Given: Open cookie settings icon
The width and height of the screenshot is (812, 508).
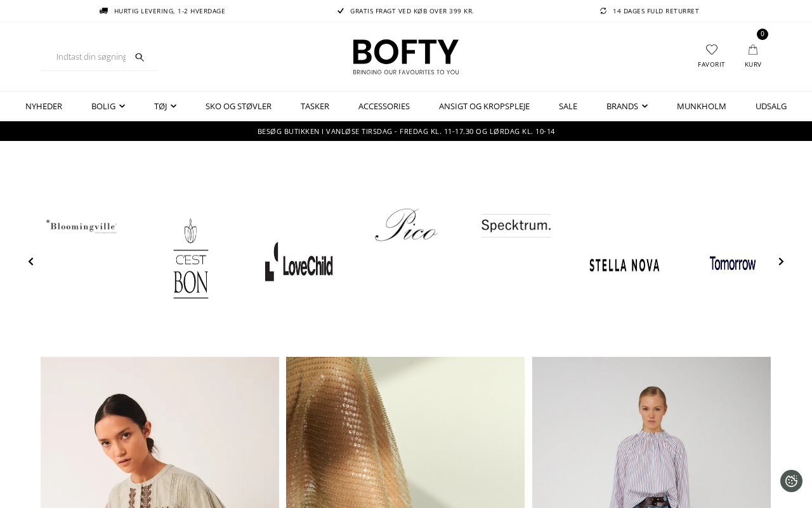Looking at the screenshot, I should click(791, 481).
